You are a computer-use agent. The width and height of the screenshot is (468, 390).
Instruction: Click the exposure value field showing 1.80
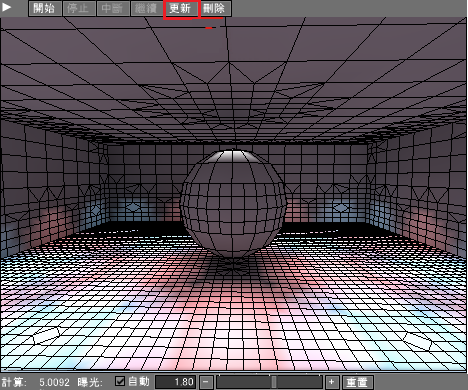click(176, 382)
